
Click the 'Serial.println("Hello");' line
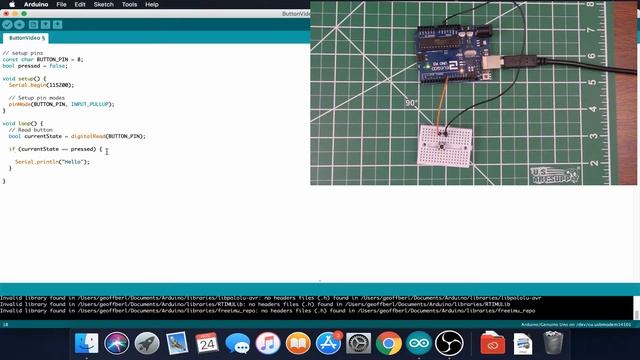point(52,162)
